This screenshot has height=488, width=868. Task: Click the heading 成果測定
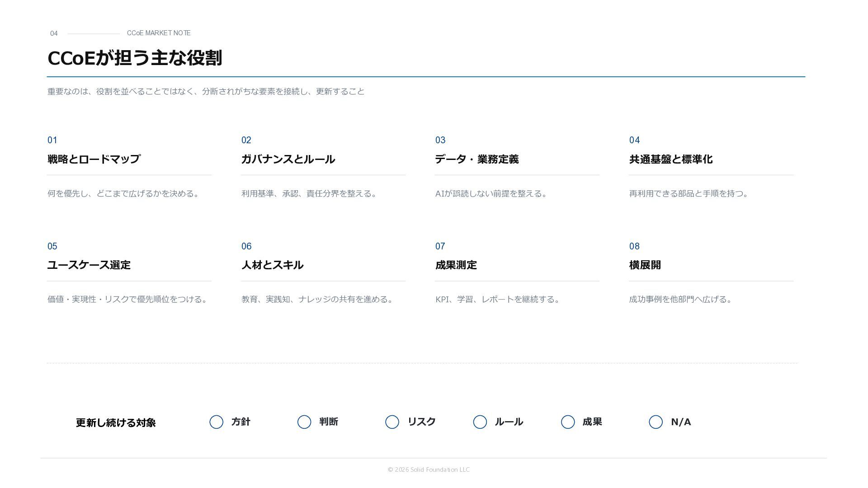(456, 265)
